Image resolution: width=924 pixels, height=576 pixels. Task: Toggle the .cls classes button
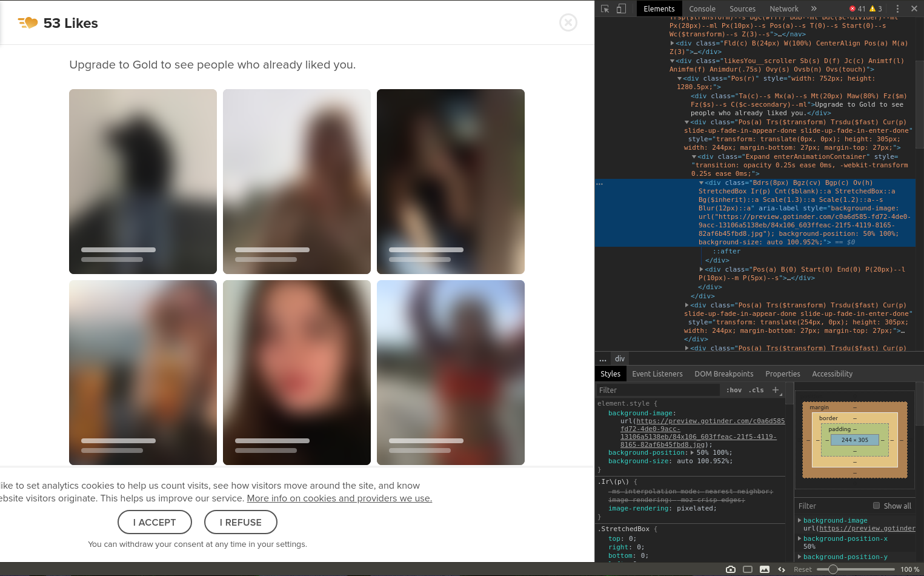[756, 390]
